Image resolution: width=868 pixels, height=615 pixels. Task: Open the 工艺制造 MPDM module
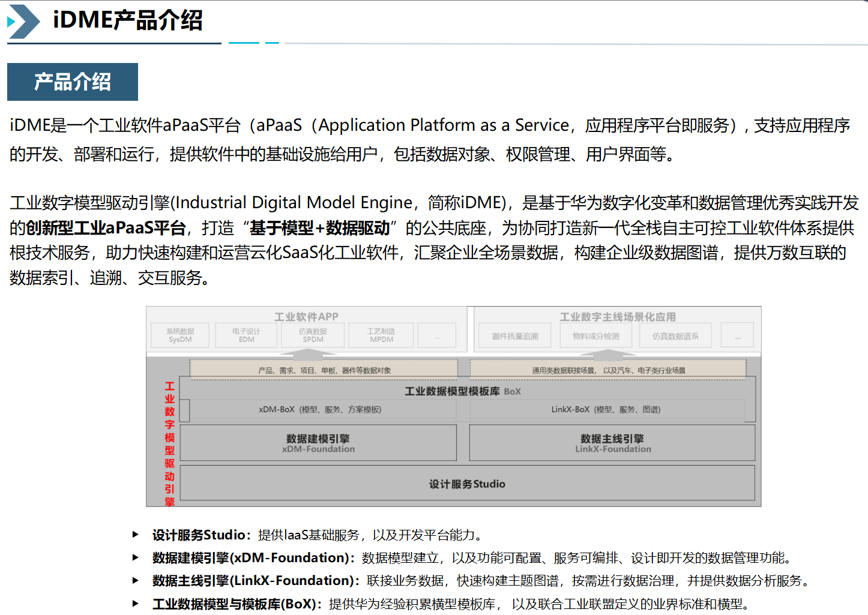[x=381, y=335]
